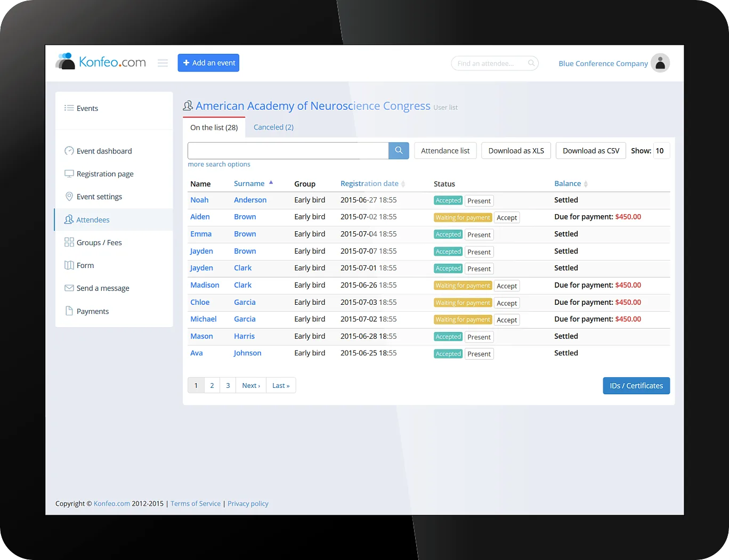Go to page 2 of attendees
This screenshot has width=729, height=560.
pyautogui.click(x=212, y=386)
